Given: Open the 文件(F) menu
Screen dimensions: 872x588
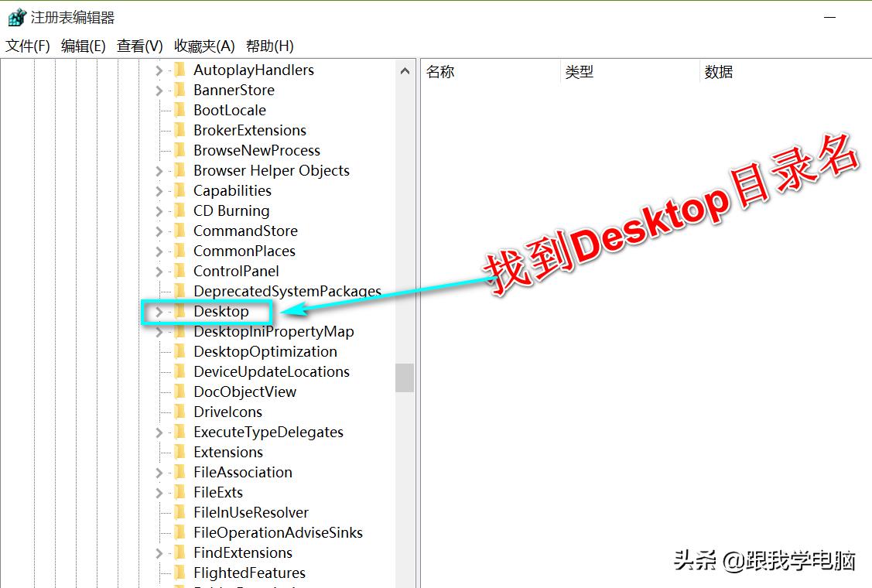Looking at the screenshot, I should 28,46.
